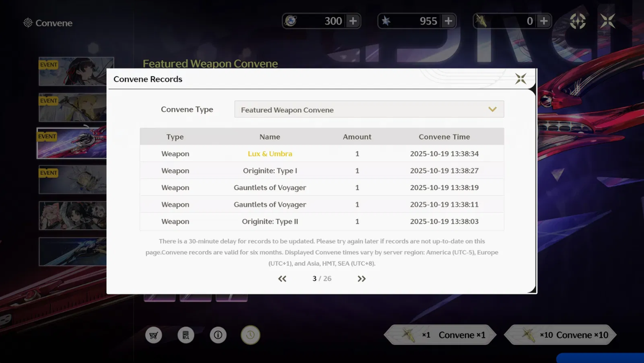Select the bottom blue weapon banner

(x=73, y=252)
